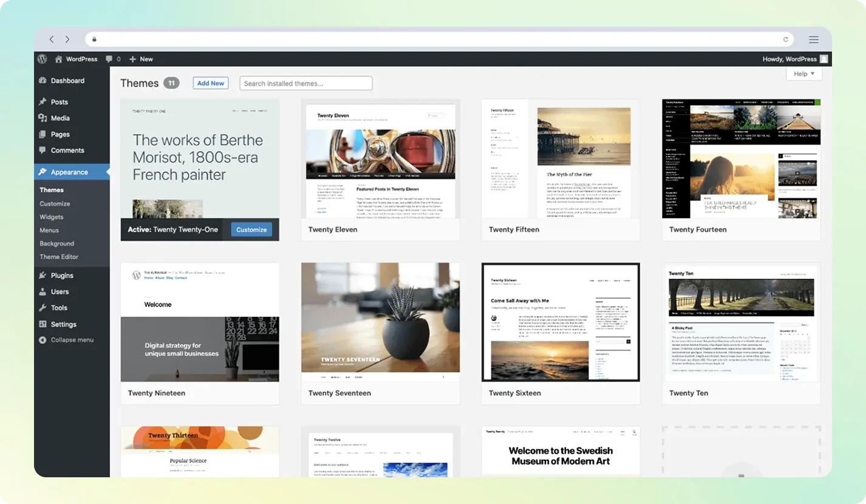Click the home icon beside WordPress site name
The image size is (866, 504).
click(59, 59)
